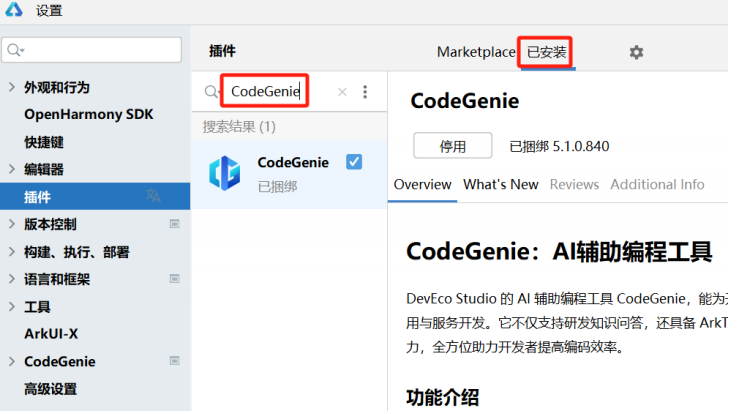This screenshot has width=751, height=414.
Task: Click the 插件 panel header
Action: (x=222, y=51)
